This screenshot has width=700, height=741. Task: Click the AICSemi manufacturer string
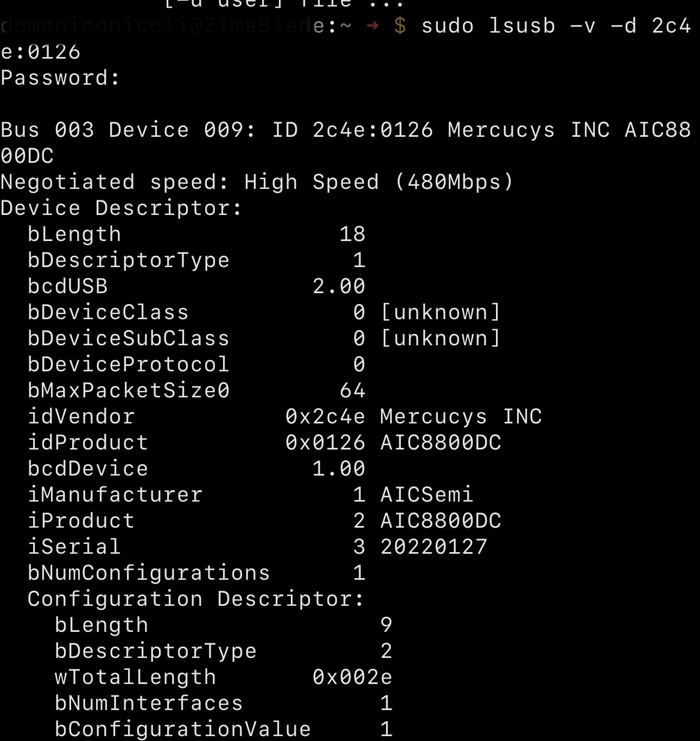tap(427, 495)
